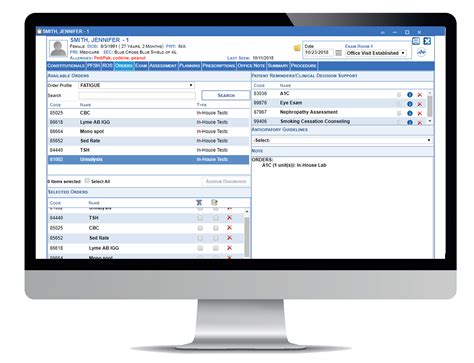Screen dimensions: 474x363
Task: Switch to the Prescriptions tab
Action: click(x=218, y=66)
